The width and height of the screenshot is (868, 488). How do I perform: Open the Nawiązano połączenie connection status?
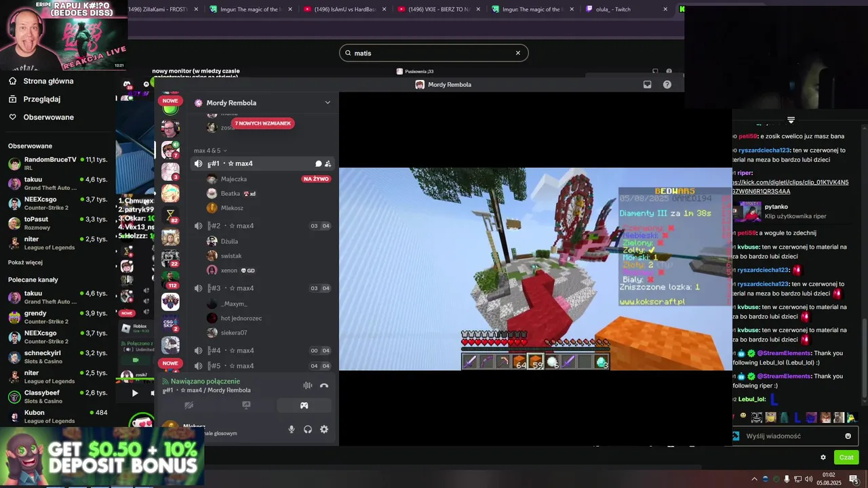pos(205,382)
